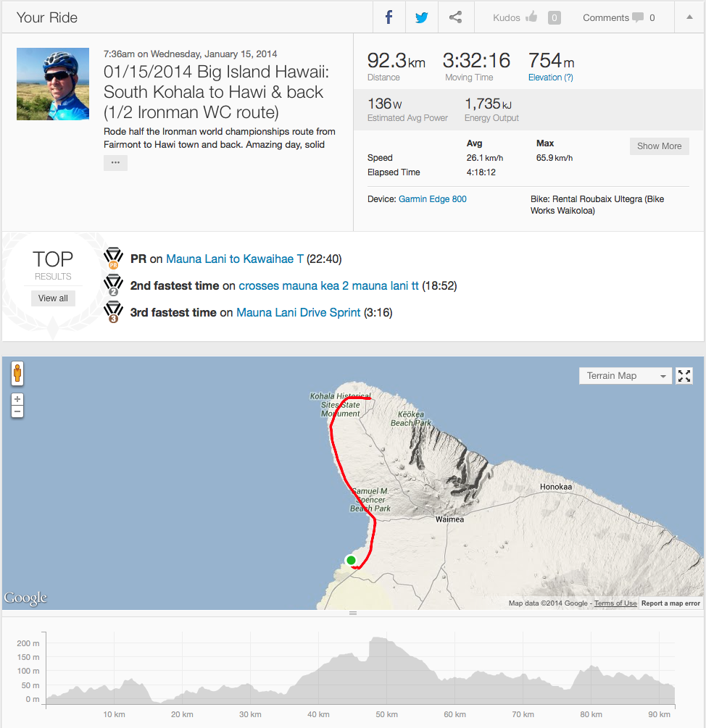The width and height of the screenshot is (706, 728).
Task: Give kudos with the thumbs-up icon
Action: [x=531, y=17]
